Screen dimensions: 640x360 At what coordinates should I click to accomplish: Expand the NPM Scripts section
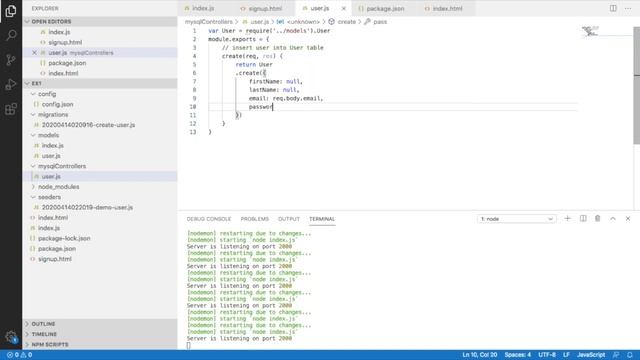point(100,344)
